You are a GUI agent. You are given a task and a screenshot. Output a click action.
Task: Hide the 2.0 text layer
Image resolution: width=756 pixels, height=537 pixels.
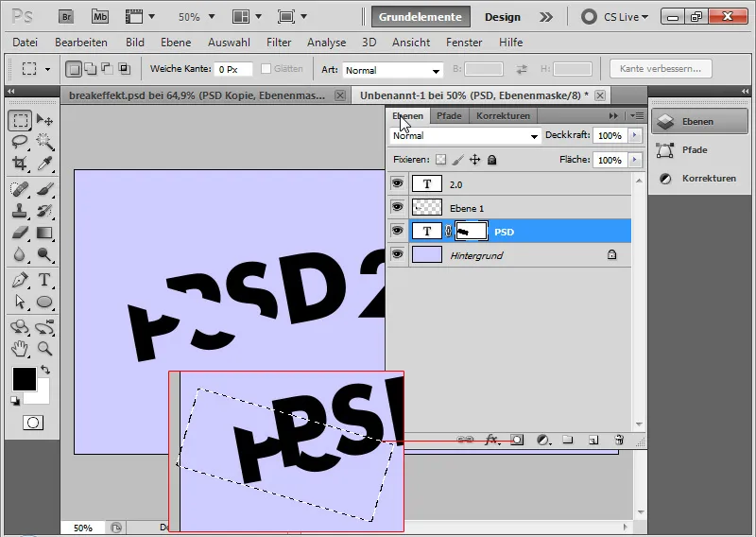[x=397, y=183]
